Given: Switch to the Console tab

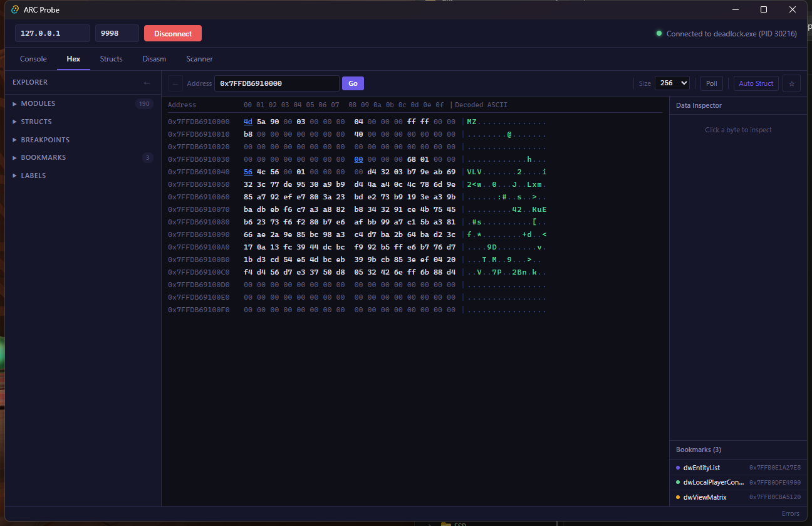Looking at the screenshot, I should (x=33, y=59).
